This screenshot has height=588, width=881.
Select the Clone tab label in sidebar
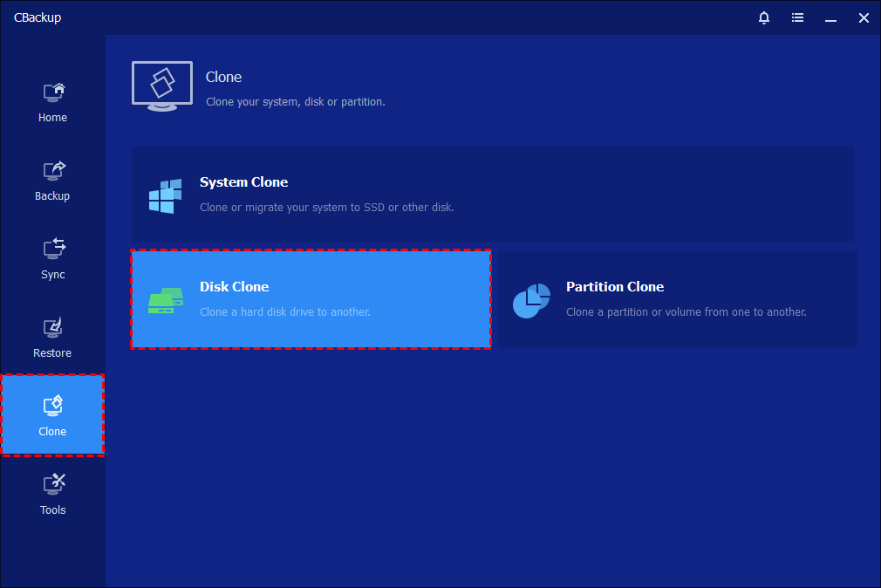tap(52, 432)
